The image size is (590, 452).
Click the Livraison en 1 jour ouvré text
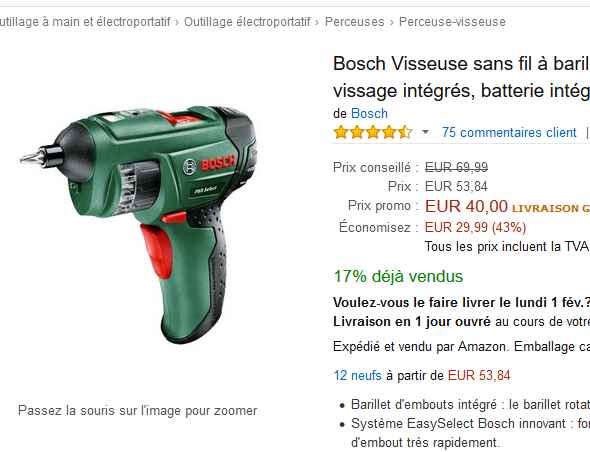(x=412, y=322)
